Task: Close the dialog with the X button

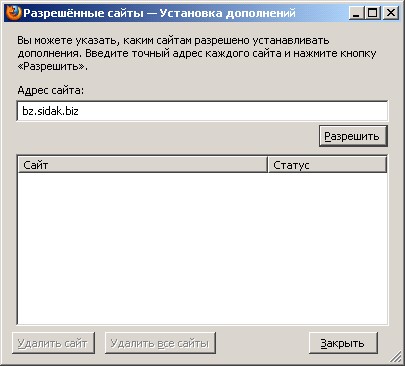Action: tap(390, 13)
